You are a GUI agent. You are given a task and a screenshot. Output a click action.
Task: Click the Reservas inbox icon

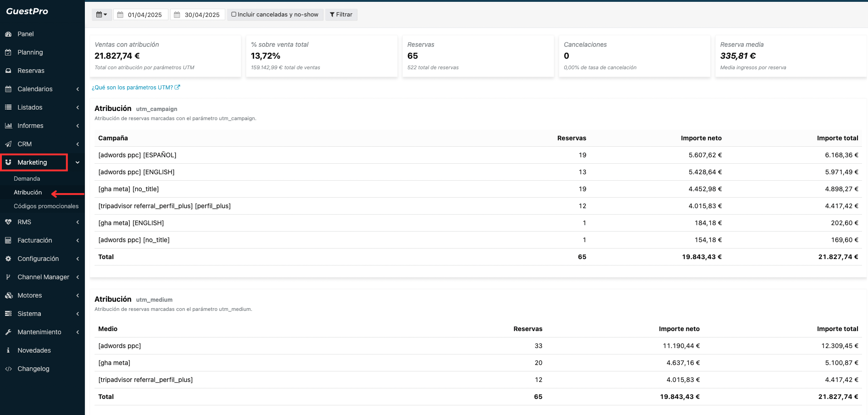pyautogui.click(x=8, y=71)
